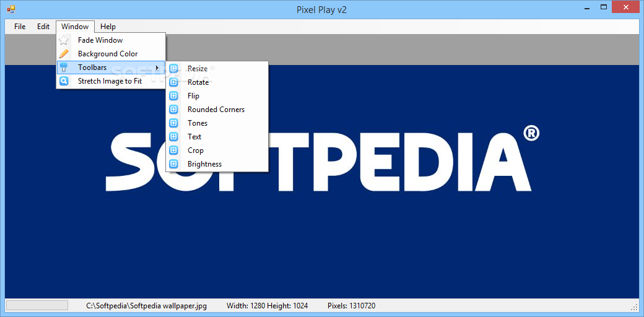This screenshot has width=644, height=317.
Task: Show the Text toolbar
Action: [217, 136]
